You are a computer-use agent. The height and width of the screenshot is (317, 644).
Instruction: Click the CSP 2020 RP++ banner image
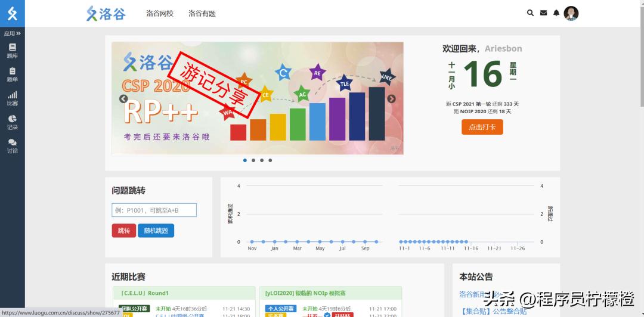point(258,98)
